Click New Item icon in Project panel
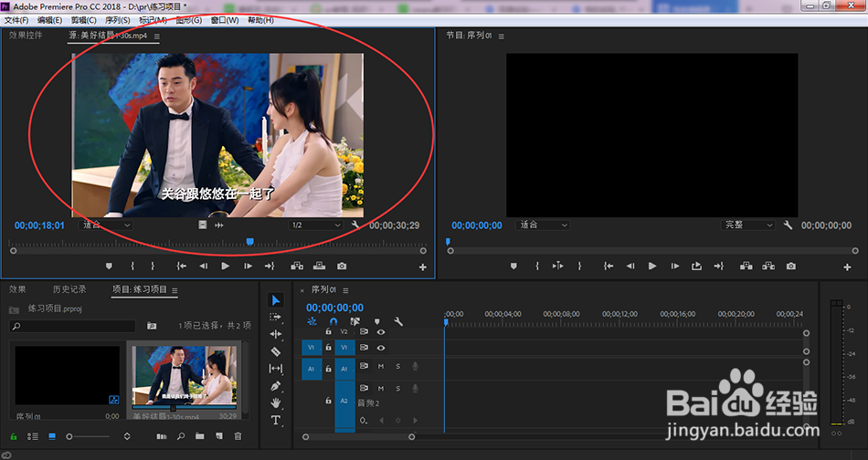 (x=219, y=436)
